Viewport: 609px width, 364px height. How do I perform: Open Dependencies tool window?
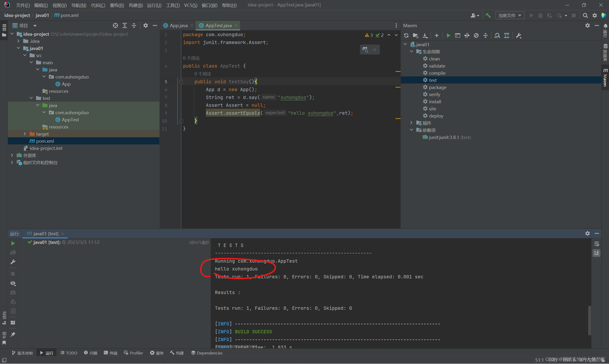click(207, 353)
